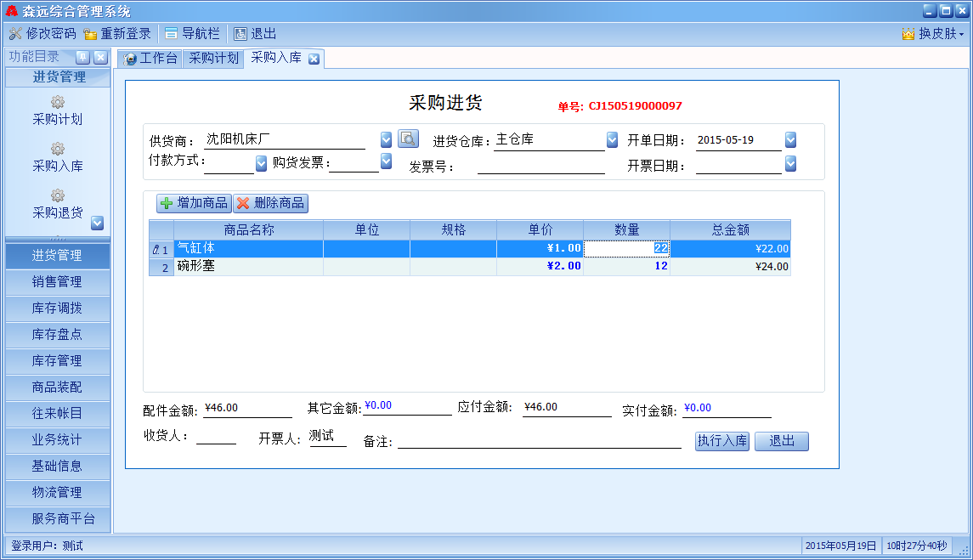973x560 pixels.
Task: Click the supplier search magnifier icon
Action: 408,139
